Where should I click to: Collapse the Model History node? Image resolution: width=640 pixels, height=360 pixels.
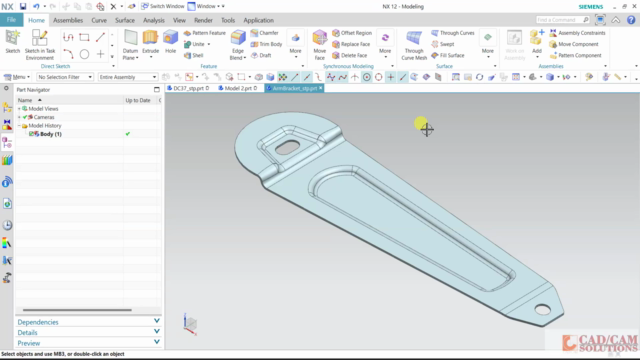(19, 126)
